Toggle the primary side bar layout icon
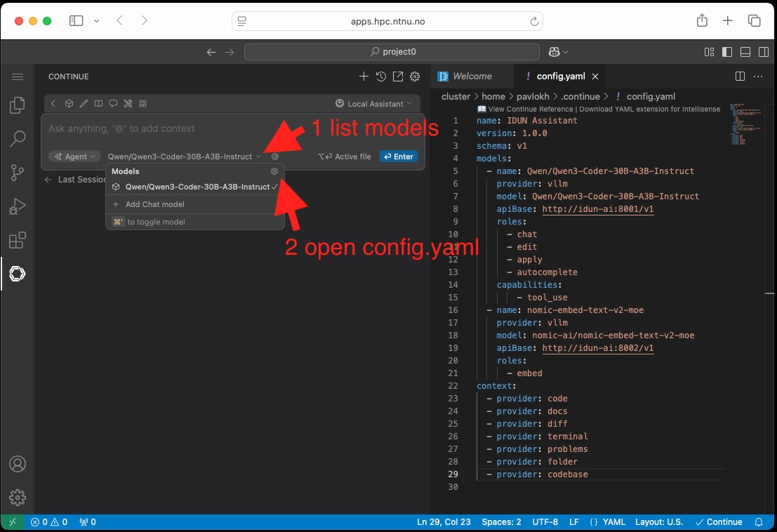The height and width of the screenshot is (532, 777). [x=727, y=52]
